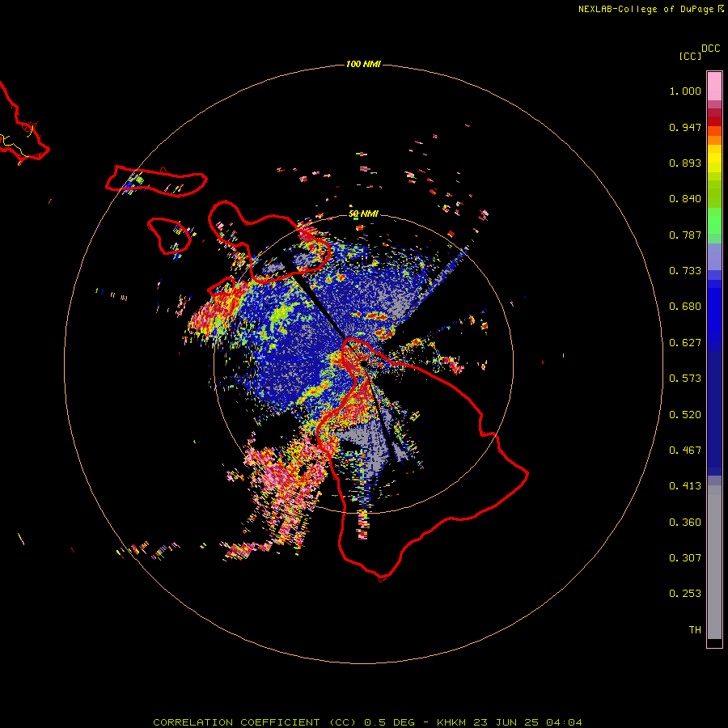Click the 0.307 color scale value

(685, 558)
